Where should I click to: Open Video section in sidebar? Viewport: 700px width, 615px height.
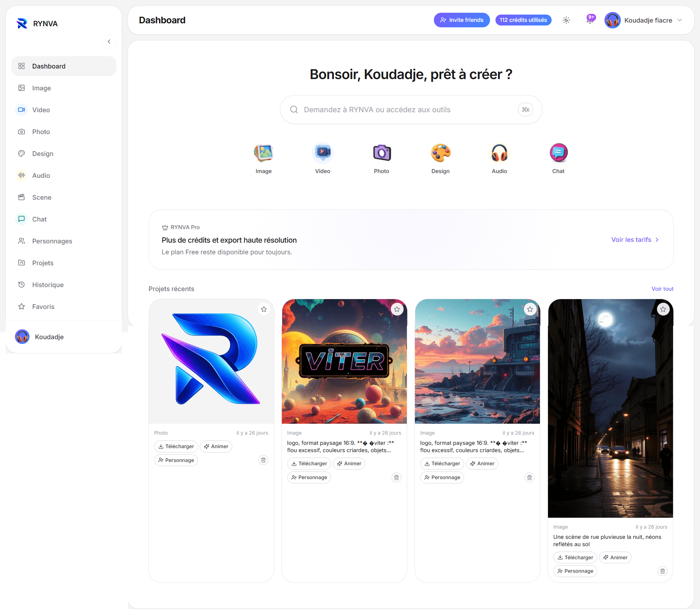(64, 110)
